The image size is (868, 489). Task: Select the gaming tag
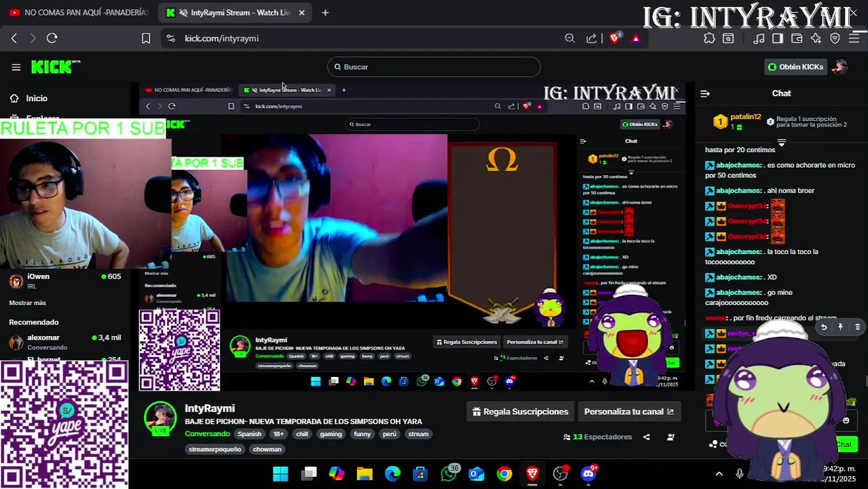[x=331, y=434]
